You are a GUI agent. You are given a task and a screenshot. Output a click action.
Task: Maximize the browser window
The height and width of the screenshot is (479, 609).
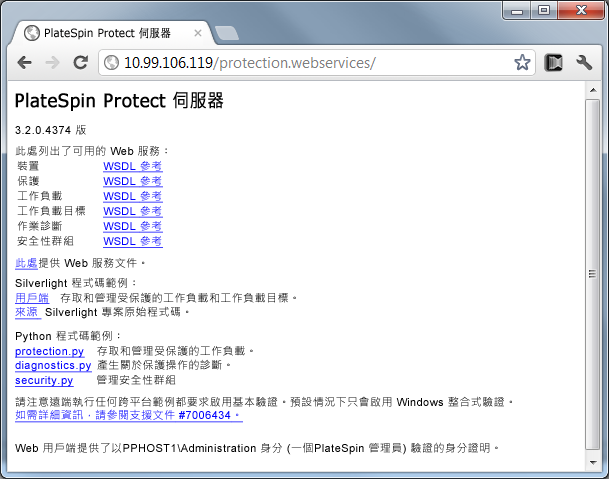(544, 10)
